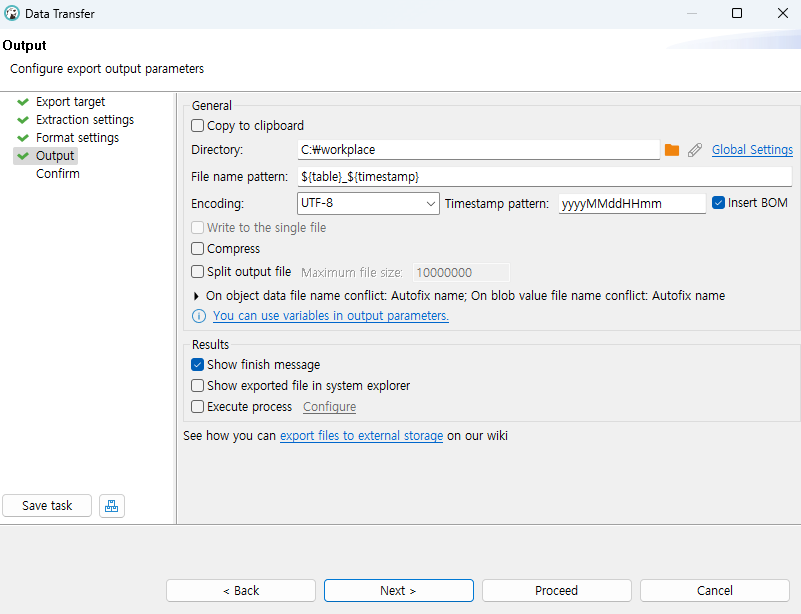Image resolution: width=801 pixels, height=614 pixels.
Task: Click the green checkmark beside Export target
Action: pos(23,102)
